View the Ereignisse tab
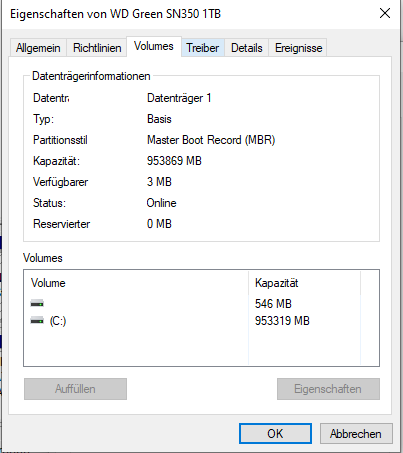Image resolution: width=403 pixels, height=453 pixels. coord(298,48)
